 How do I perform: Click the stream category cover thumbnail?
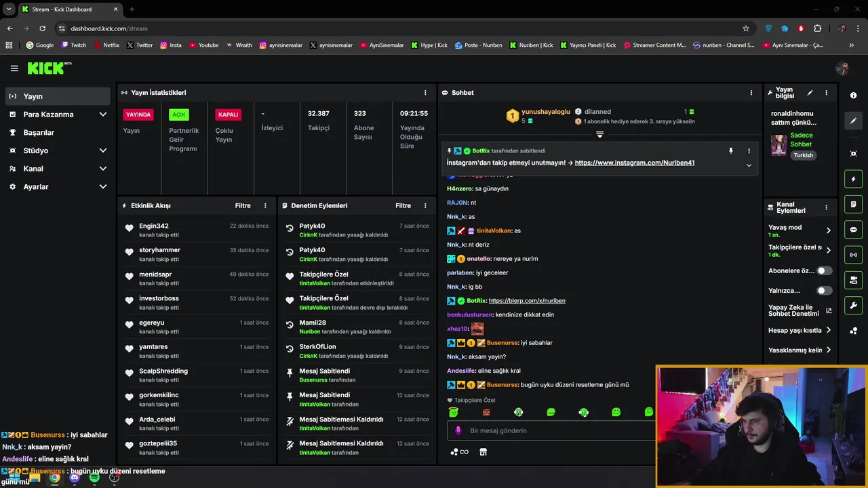coord(778,144)
